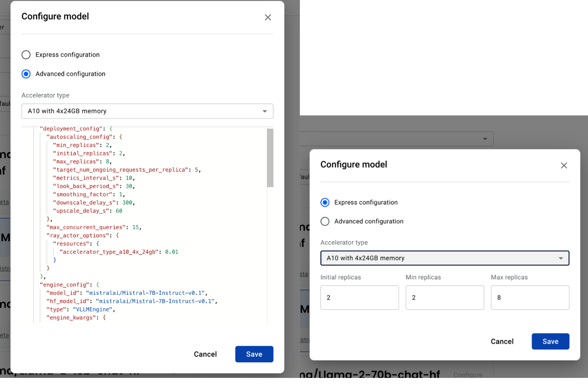
Task: Click the "min_replicas" line in JSON
Action: [82, 145]
